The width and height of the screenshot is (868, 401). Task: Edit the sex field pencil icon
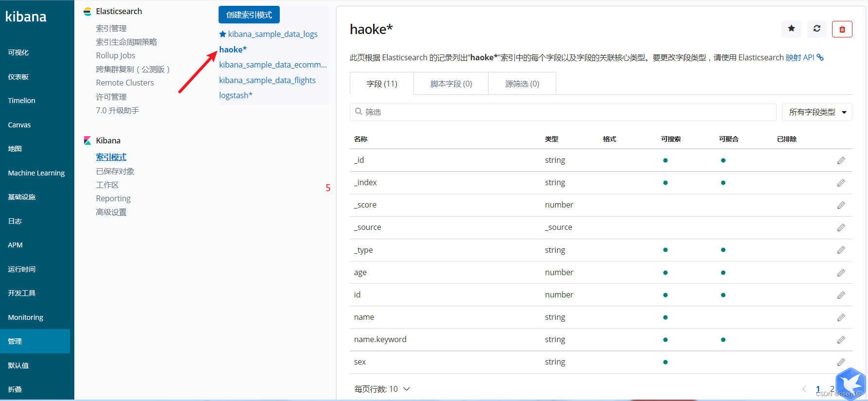click(x=841, y=362)
